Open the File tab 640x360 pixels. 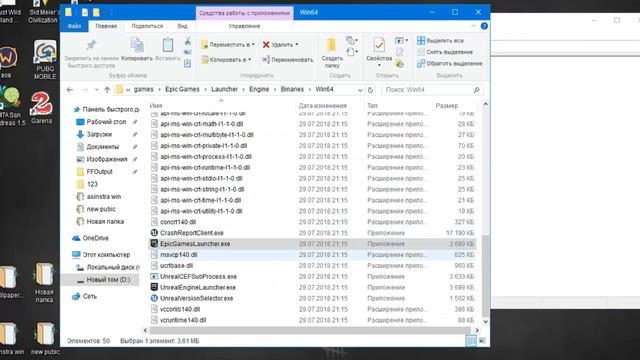(74, 26)
